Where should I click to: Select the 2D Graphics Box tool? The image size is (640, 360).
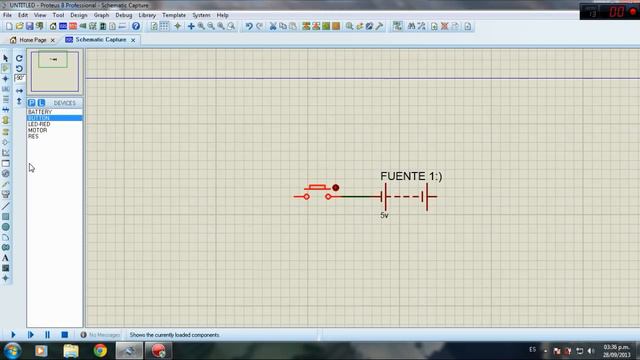6,217
